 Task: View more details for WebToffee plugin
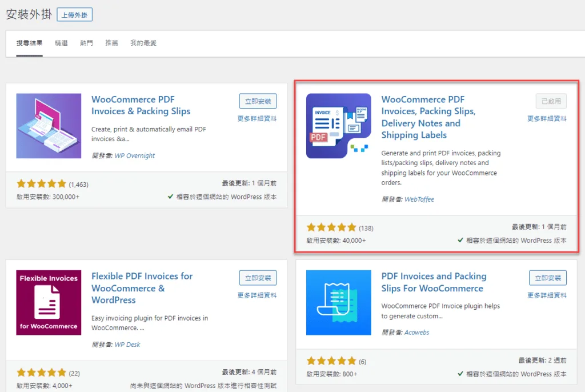(x=547, y=119)
